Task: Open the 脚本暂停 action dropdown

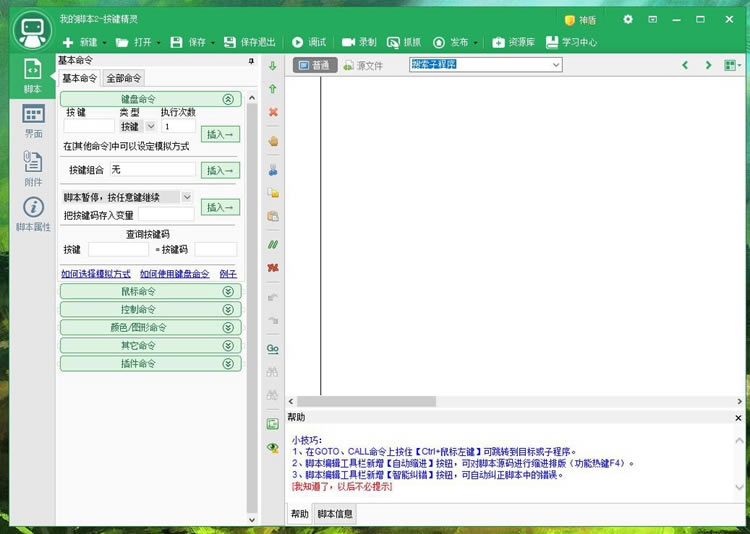Action: click(186, 197)
